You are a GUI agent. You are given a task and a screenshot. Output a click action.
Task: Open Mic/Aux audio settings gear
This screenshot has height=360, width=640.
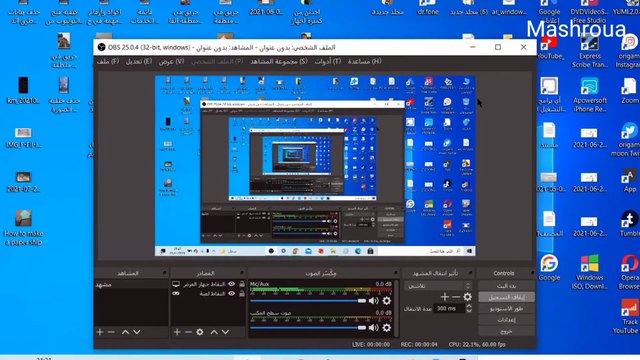point(387,301)
